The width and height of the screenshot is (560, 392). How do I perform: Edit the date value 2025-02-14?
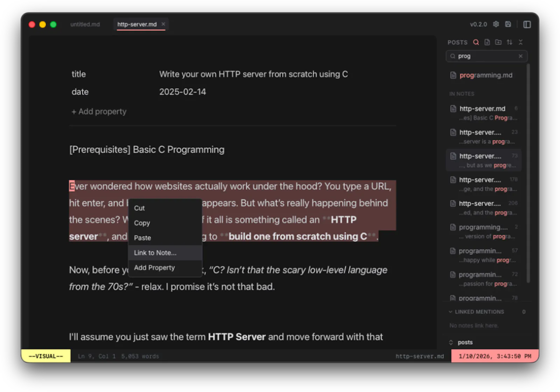183,92
